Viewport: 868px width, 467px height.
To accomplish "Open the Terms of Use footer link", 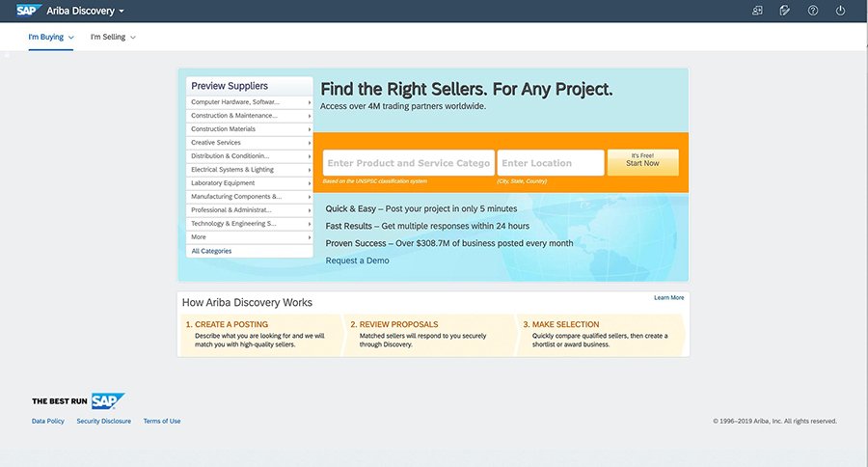I will click(x=162, y=421).
